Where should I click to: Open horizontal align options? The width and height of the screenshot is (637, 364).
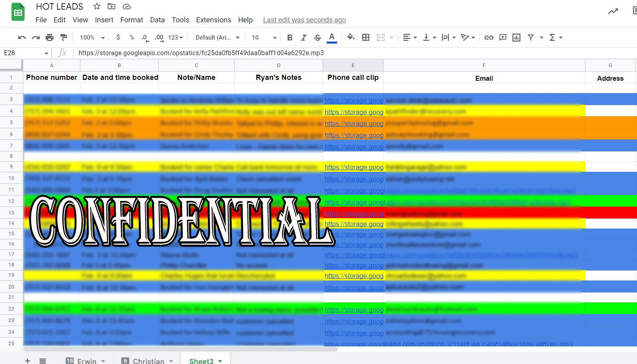point(409,38)
